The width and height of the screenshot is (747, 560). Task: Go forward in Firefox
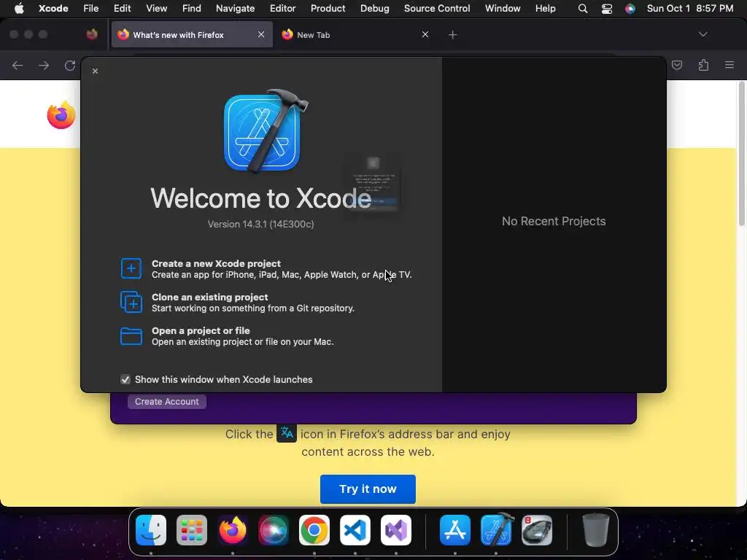coord(44,65)
